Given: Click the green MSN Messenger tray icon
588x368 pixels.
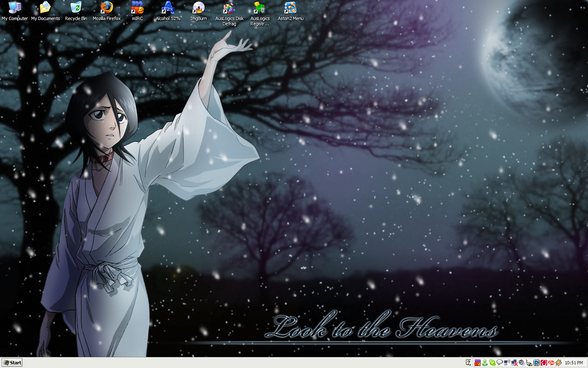Looking at the screenshot, I should (485, 363).
